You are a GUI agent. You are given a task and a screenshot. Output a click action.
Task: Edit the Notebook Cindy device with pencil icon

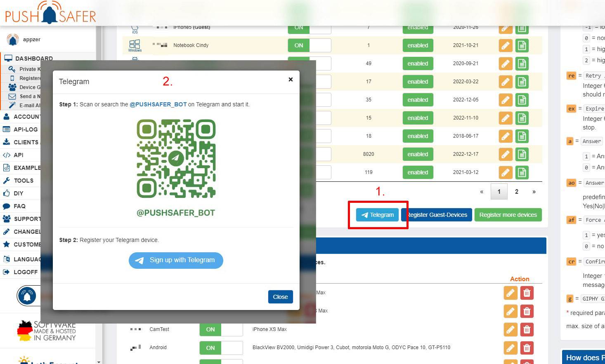(x=506, y=45)
